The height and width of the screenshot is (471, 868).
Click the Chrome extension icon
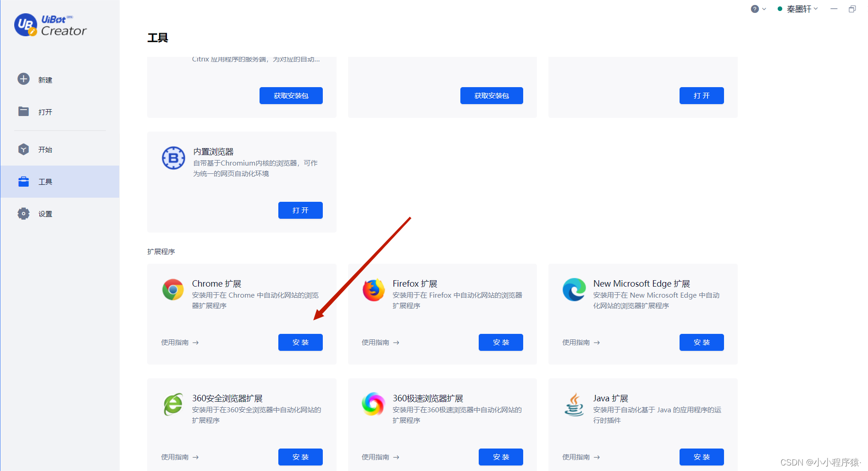click(x=173, y=290)
